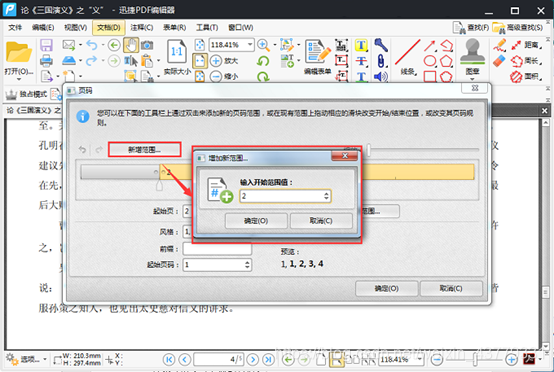Click the Strikethrough text T icon
554x372 pixels.
tap(361, 61)
